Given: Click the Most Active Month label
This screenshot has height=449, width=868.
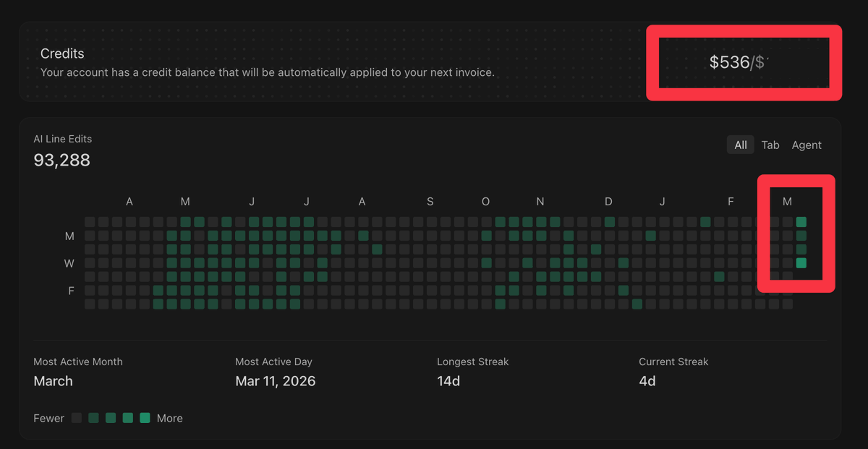Looking at the screenshot, I should [78, 362].
